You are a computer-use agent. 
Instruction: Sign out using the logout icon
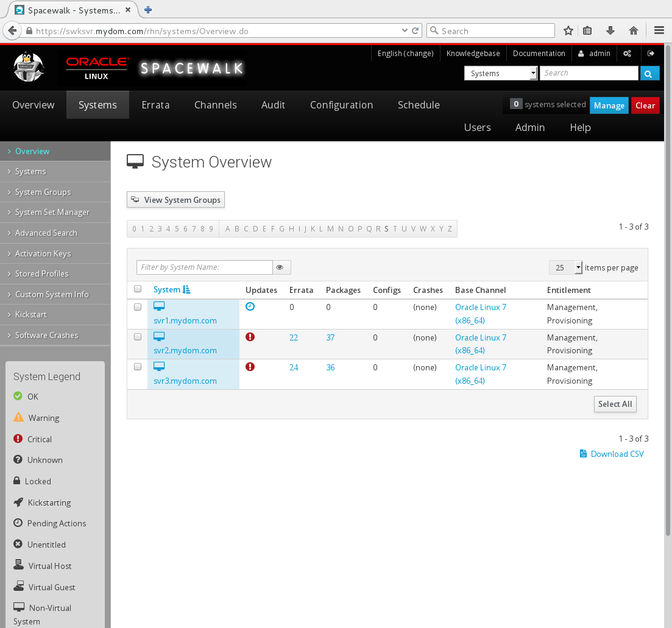coord(651,54)
